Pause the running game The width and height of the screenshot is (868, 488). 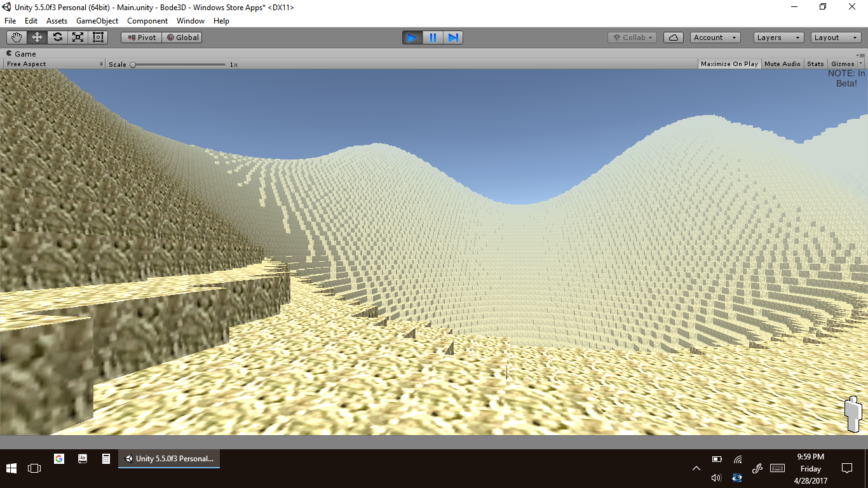click(x=433, y=37)
